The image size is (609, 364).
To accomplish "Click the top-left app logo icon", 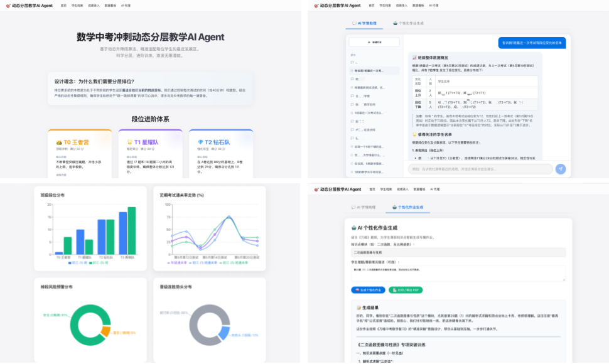I will [x=8, y=6].
